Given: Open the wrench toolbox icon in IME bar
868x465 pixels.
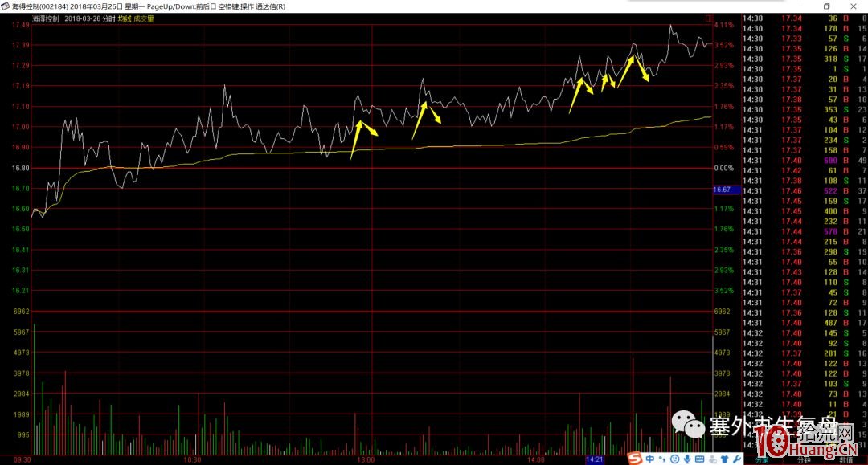Looking at the screenshot, I should (737, 459).
